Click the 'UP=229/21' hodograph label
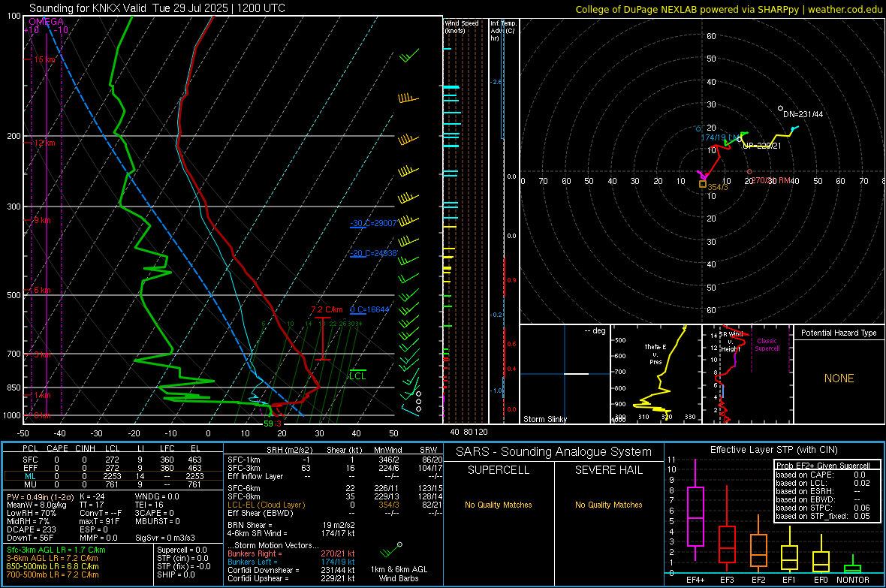 click(x=761, y=145)
